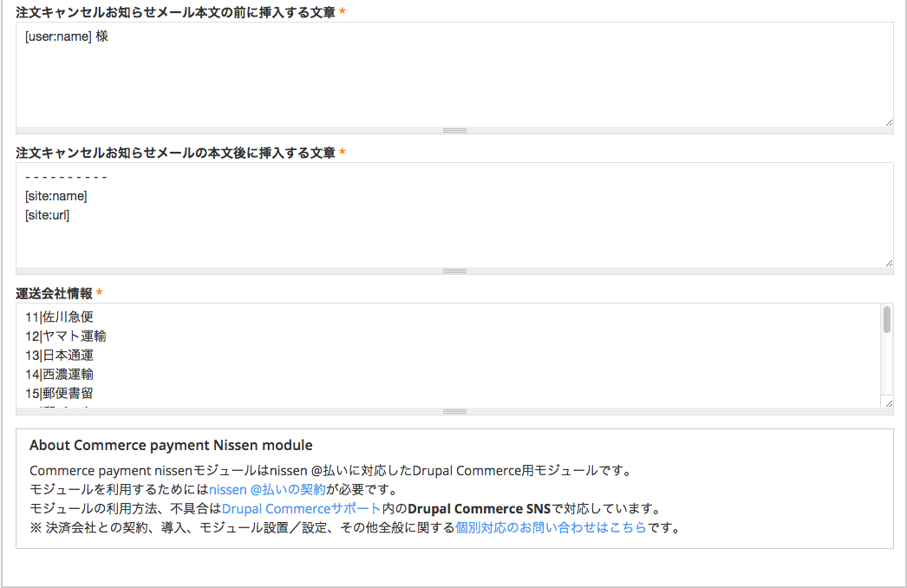Click the corner resize handle of the [user:name] textarea
The height and width of the screenshot is (588, 907).
tap(889, 122)
